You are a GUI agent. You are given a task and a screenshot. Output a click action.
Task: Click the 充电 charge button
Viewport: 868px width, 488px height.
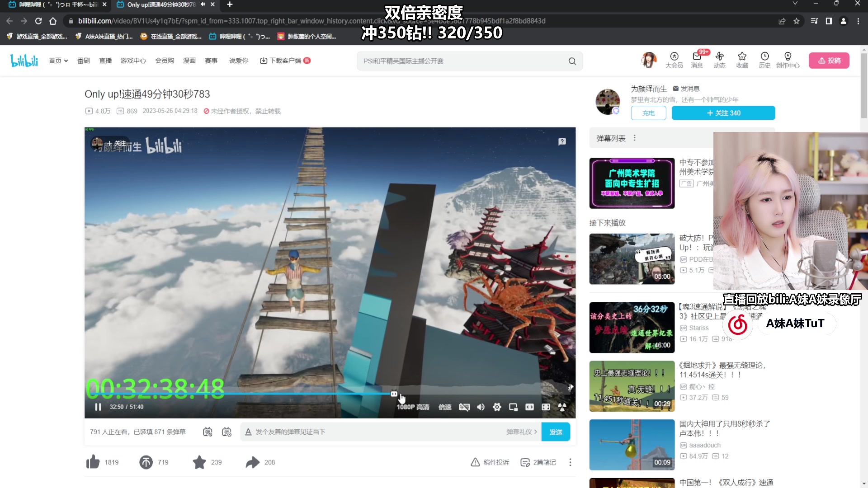pos(648,113)
